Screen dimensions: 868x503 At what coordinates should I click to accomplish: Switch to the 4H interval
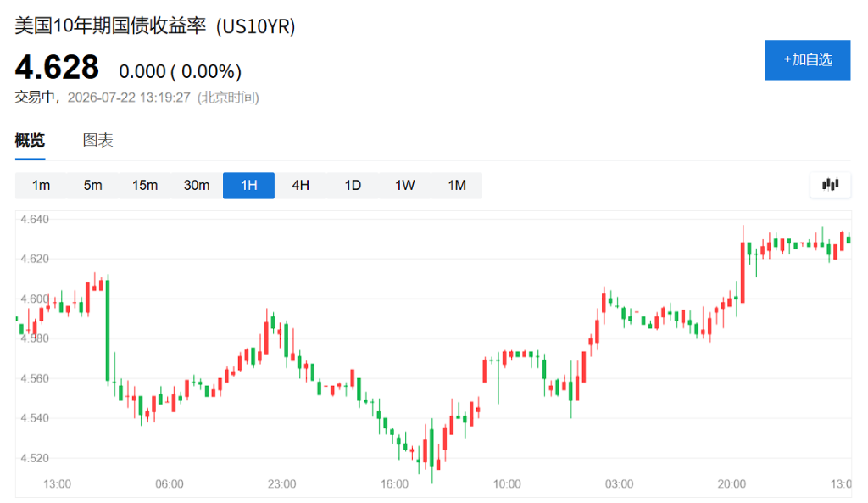301,185
